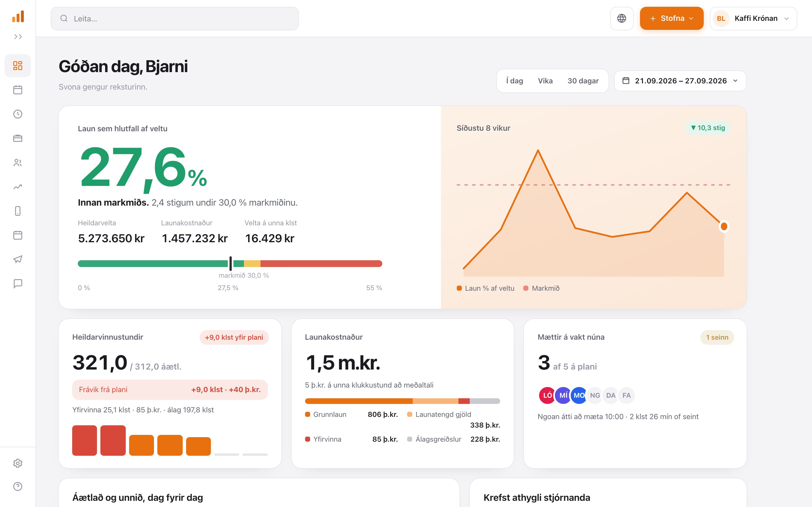Open the date range 21.09.2026 – 27.09.2026 dropdown
812x507 pixels.
[x=680, y=81]
